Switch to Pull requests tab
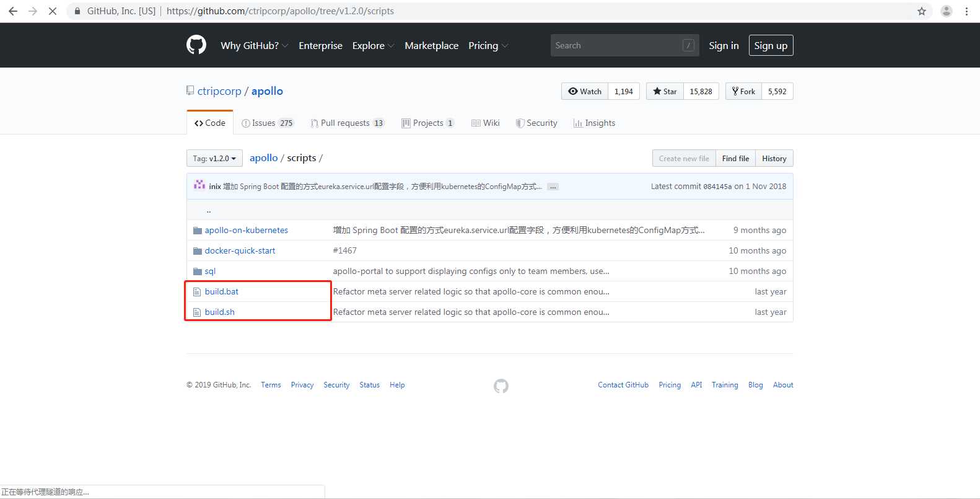Image resolution: width=980 pixels, height=499 pixels. 348,123
